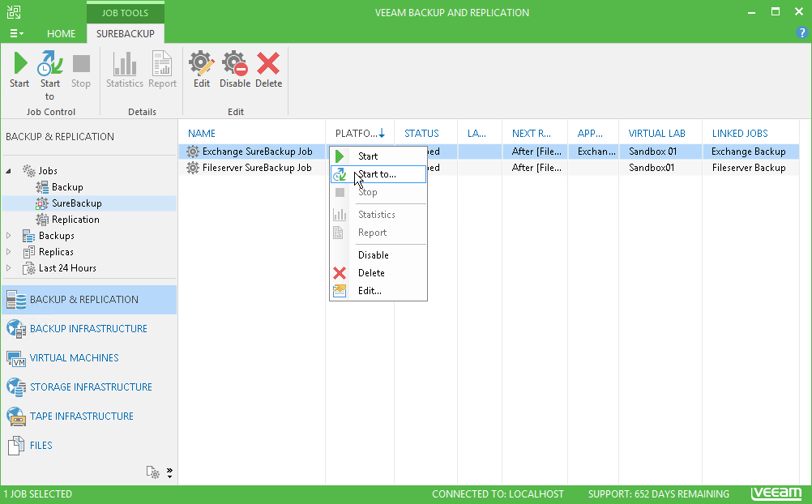Screen dimensions: 812x504
Task: Expand the Backups tree node
Action: 9,236
